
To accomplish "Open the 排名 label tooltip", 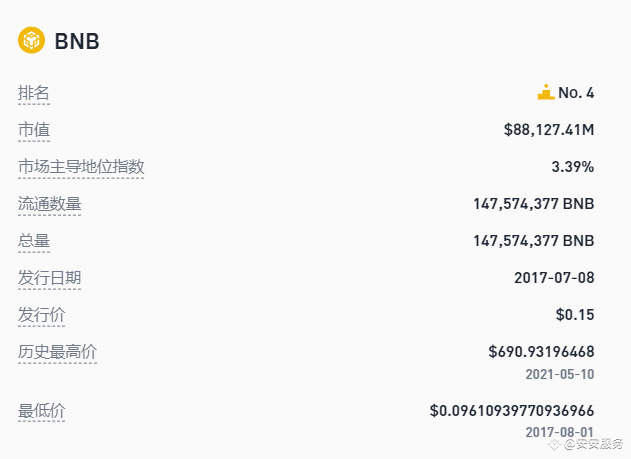I will pyautogui.click(x=34, y=93).
